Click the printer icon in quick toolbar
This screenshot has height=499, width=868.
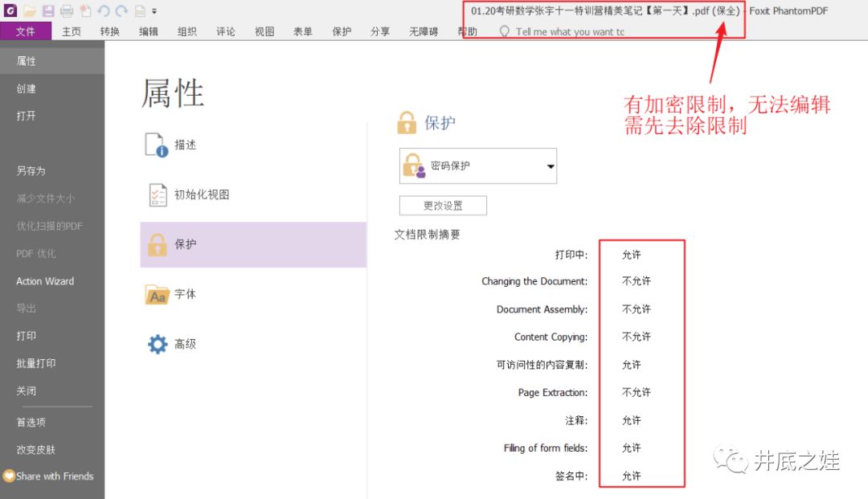[67, 10]
